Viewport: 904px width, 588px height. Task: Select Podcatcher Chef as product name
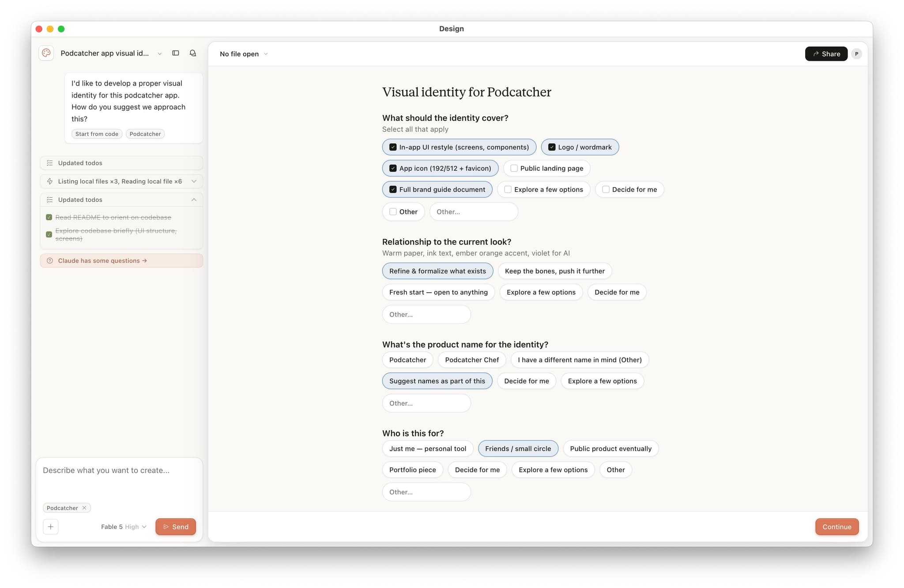pos(472,360)
